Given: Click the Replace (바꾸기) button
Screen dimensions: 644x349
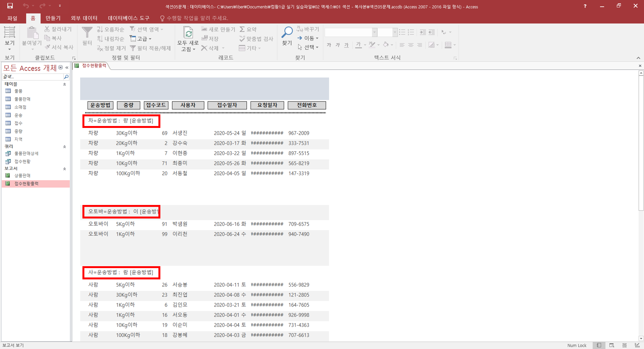Looking at the screenshot, I should point(308,29).
